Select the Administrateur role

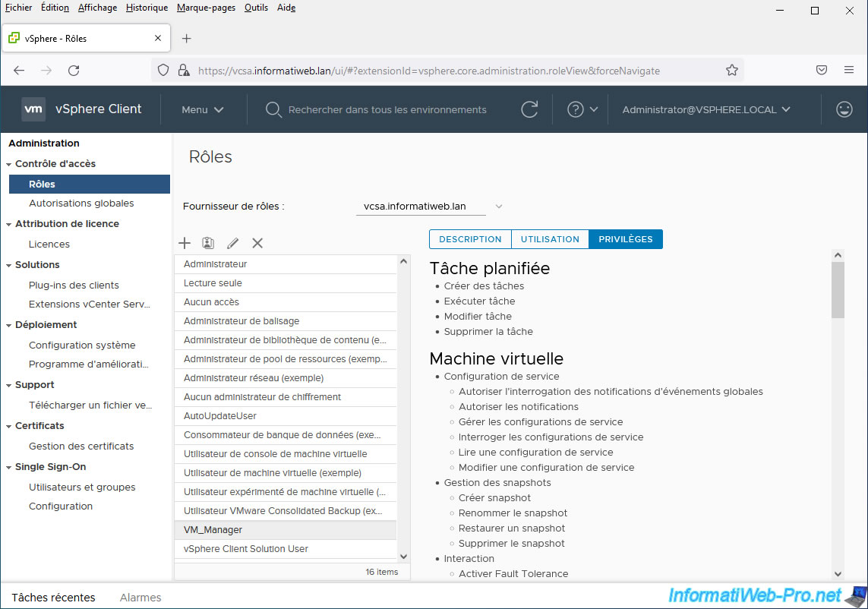pyautogui.click(x=286, y=264)
